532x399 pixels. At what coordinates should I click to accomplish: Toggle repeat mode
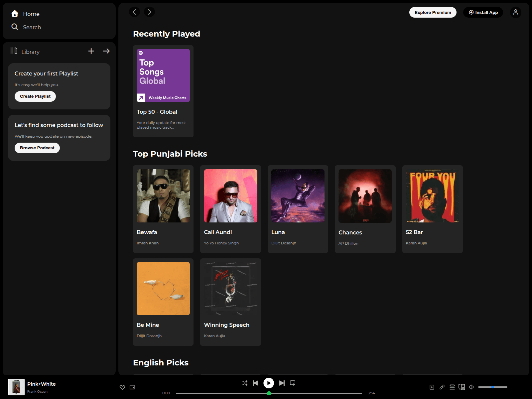(x=293, y=383)
